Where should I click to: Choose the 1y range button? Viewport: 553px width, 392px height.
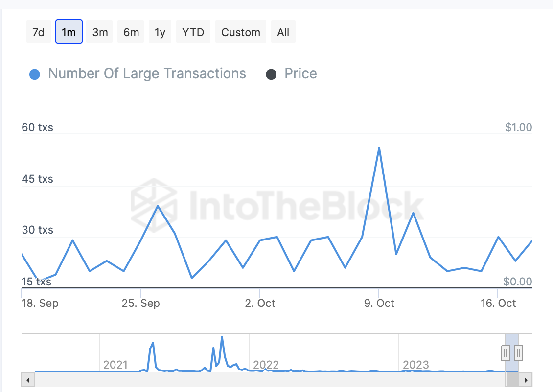(160, 32)
